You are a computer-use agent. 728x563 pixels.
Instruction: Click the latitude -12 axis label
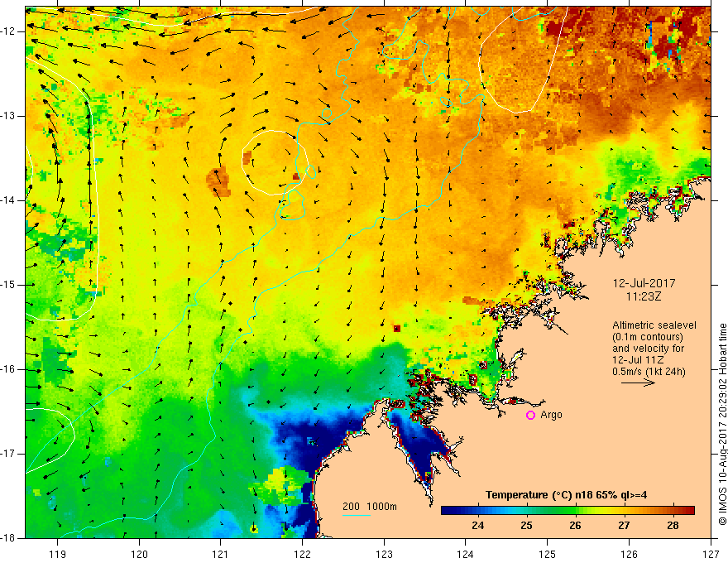pos(9,31)
